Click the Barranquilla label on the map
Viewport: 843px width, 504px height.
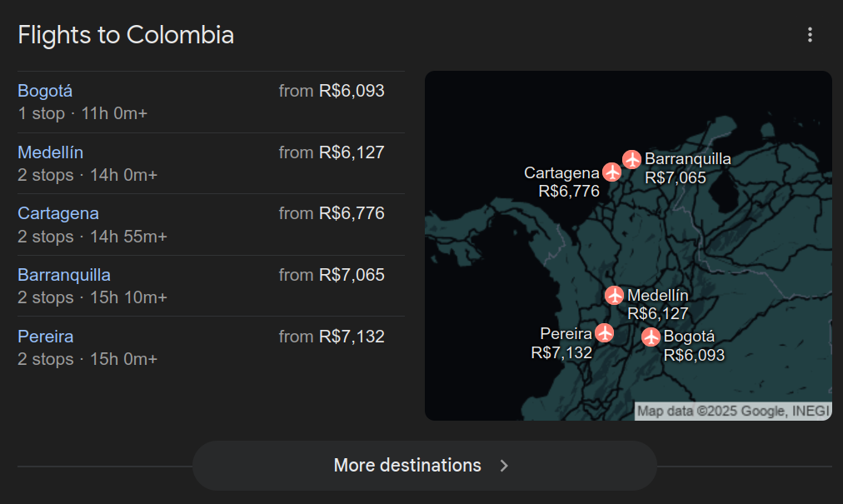click(x=687, y=159)
